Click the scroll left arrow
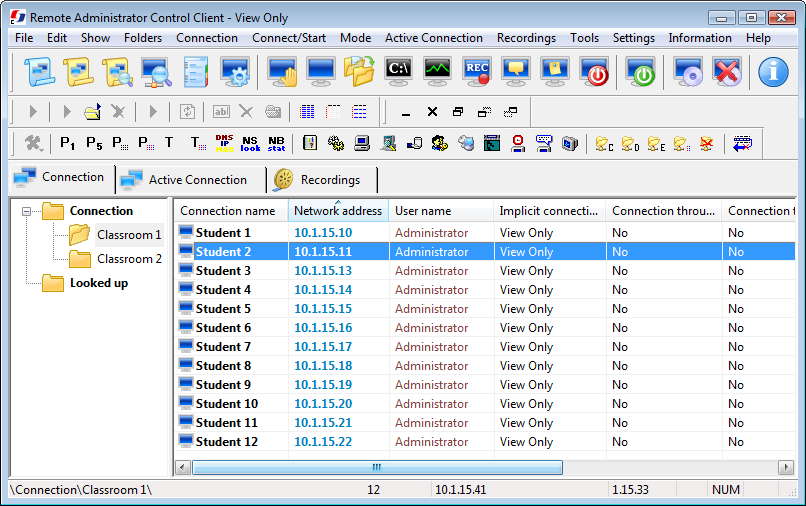Viewport: 806px width, 506px height. (183, 467)
